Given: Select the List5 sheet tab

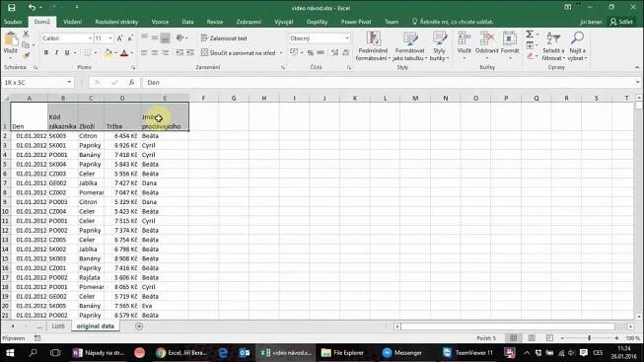Looking at the screenshot, I should click(58, 326).
